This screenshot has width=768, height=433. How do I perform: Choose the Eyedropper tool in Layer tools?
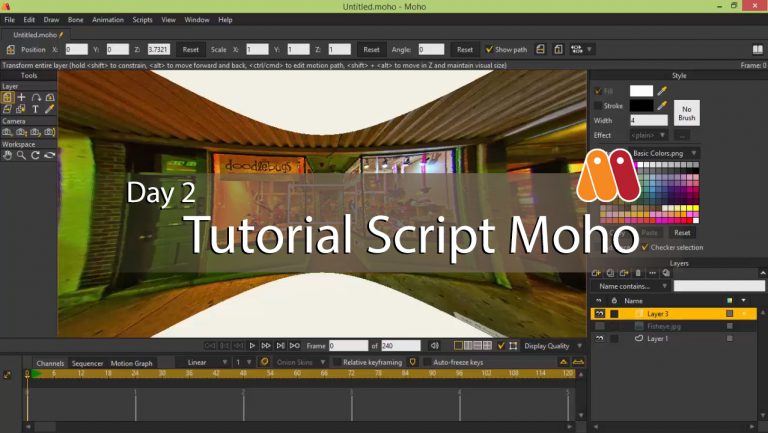pos(50,109)
